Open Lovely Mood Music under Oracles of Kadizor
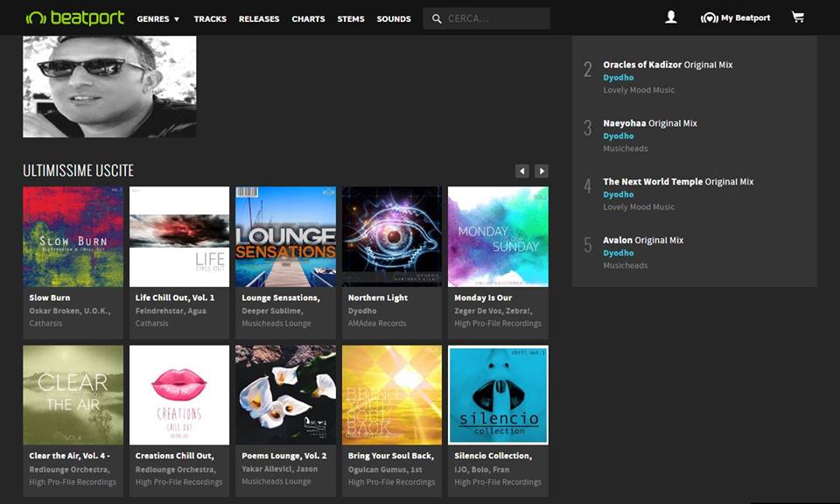Viewport: 840px width, 504px height. click(639, 90)
